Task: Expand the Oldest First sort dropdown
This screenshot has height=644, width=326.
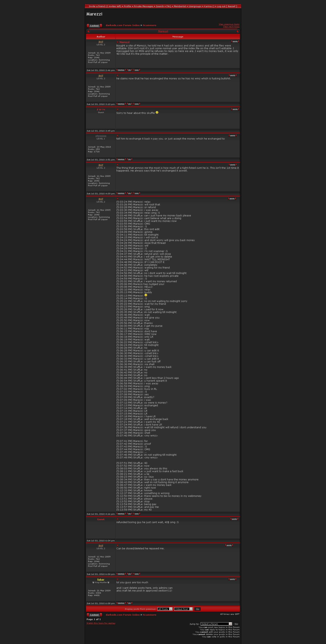Action: (183, 609)
